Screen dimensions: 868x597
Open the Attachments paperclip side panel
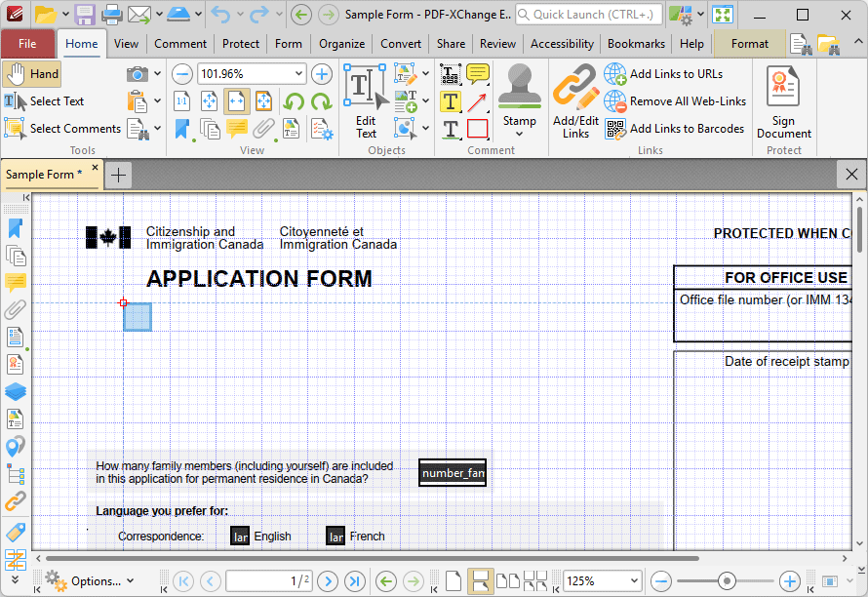[x=16, y=309]
